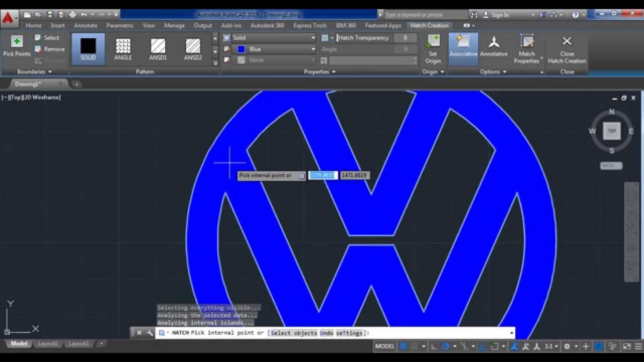Open the AutoCAD application menu logo
Viewport: 644px width, 362px height.
[x=8, y=19]
